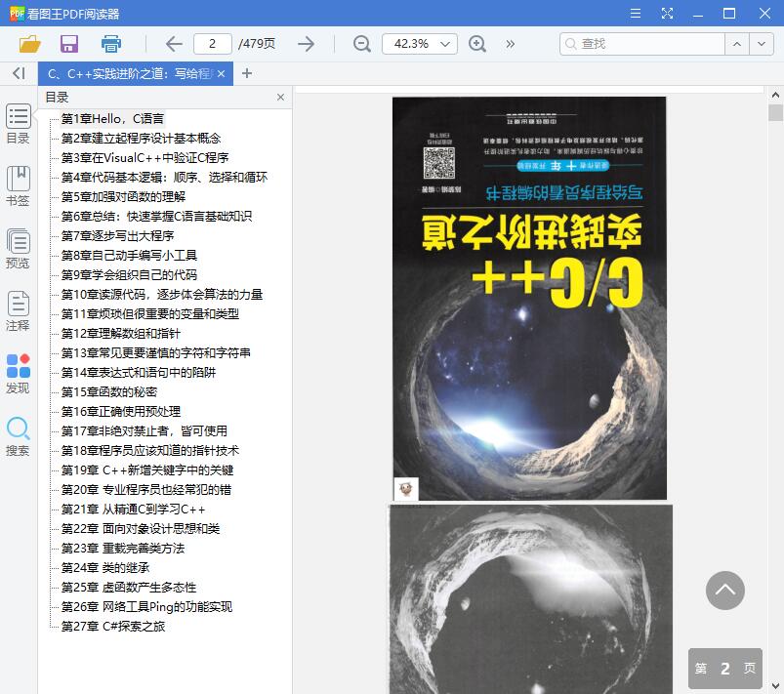Select 第2章建立起程序设计基本概念
784x694 pixels.
pos(141,138)
